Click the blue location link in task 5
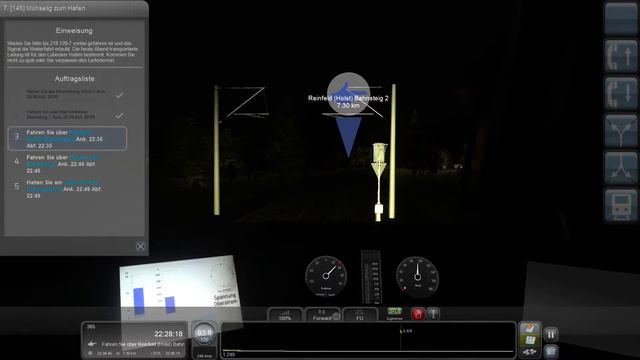This screenshot has height=360, width=640. click(62, 186)
